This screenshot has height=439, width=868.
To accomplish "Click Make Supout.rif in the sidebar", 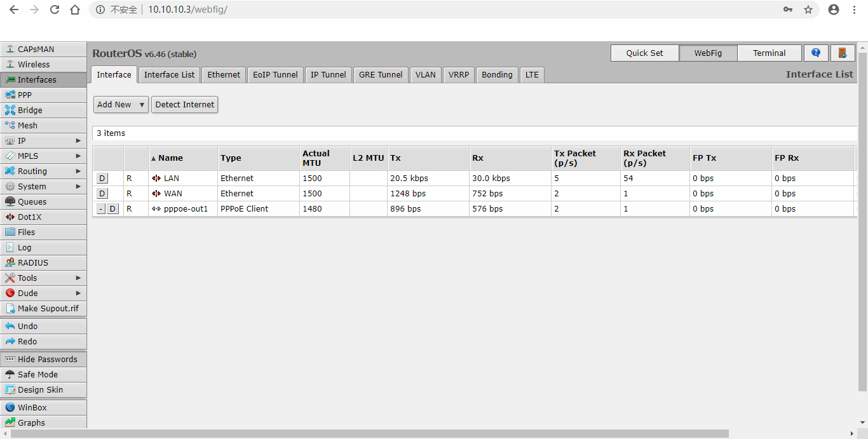I will tap(43, 308).
